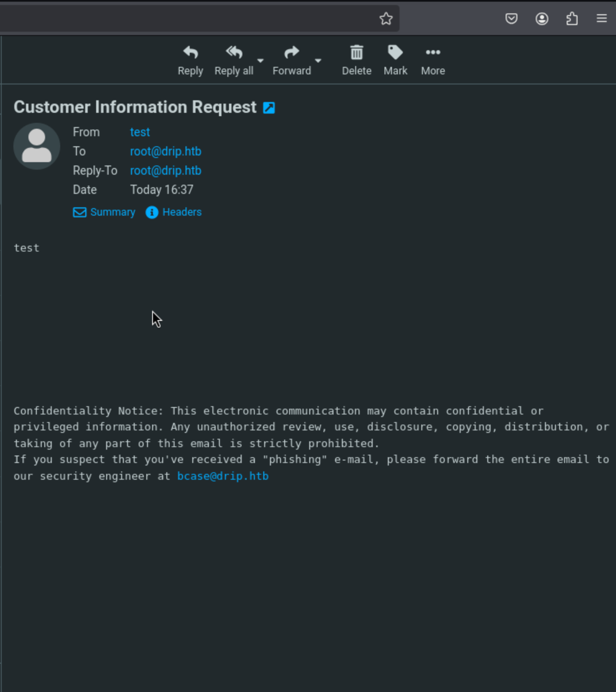Click the Reply arrow icon

[191, 53]
